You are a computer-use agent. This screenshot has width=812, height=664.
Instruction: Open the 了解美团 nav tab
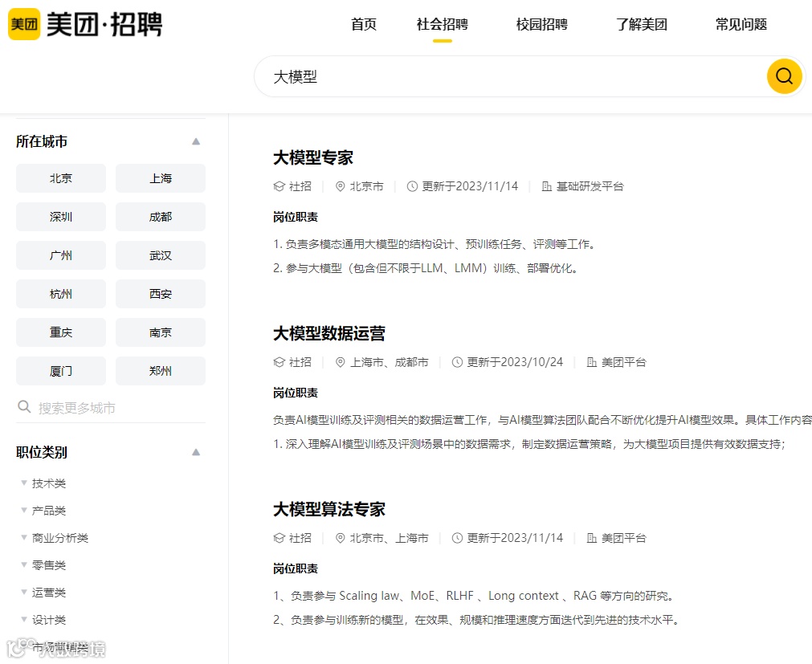(x=641, y=24)
